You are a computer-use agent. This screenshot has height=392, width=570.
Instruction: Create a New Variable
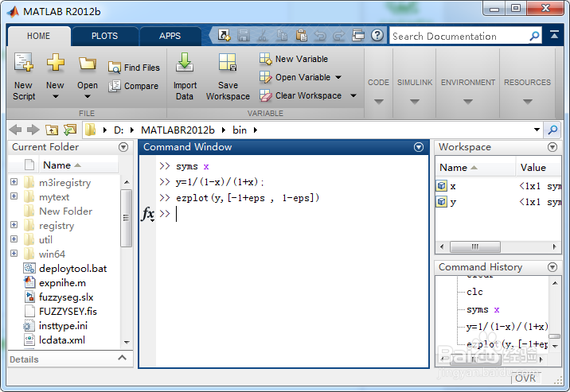(294, 59)
